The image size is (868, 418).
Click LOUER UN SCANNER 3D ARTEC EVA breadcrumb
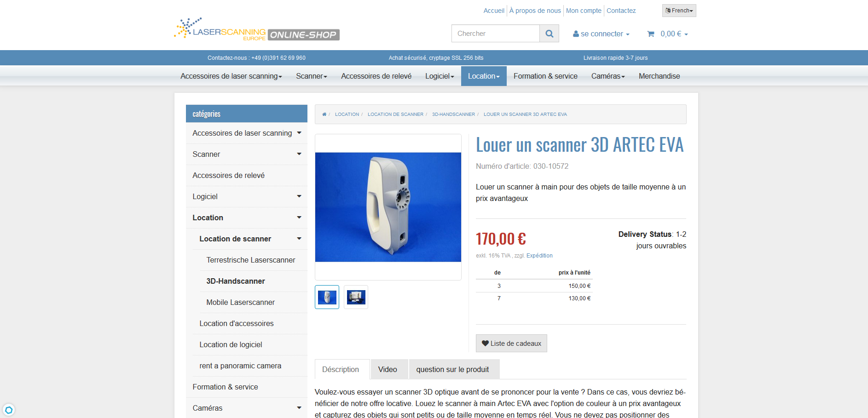pyautogui.click(x=525, y=114)
